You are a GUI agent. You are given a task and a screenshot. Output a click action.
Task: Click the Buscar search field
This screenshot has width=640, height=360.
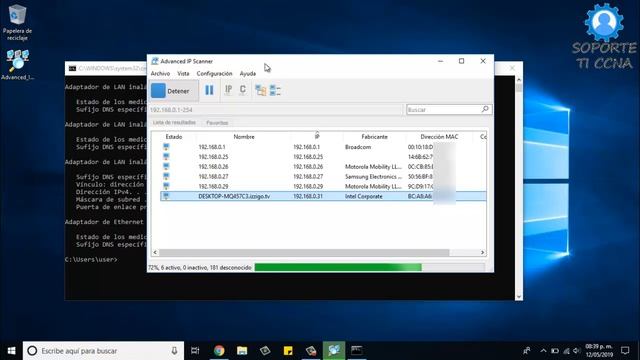[x=443, y=109]
